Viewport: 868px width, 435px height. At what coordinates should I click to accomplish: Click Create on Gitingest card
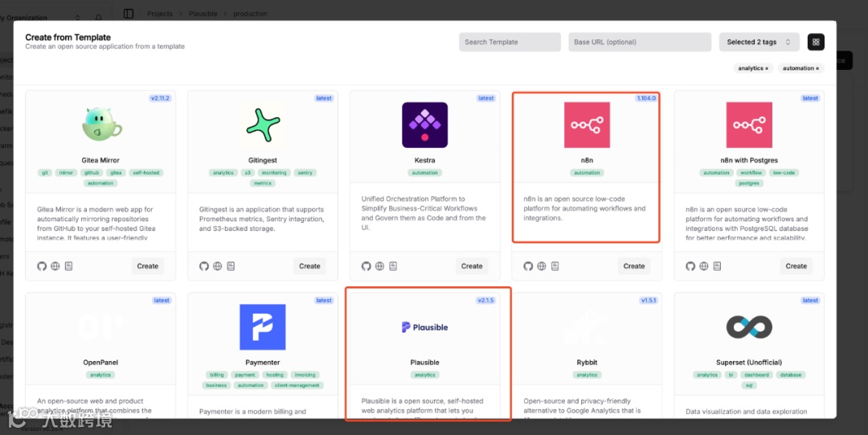[309, 266]
